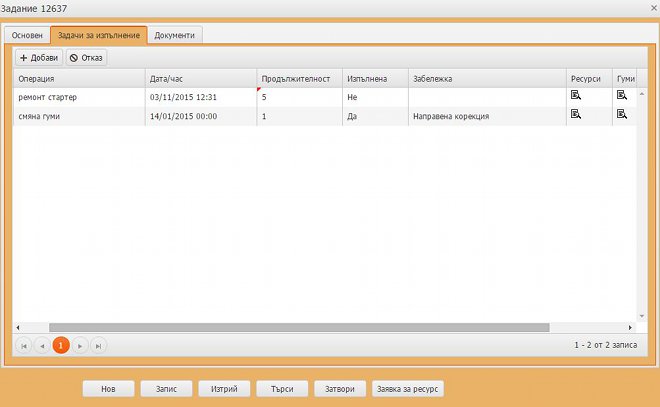Jump to last page of records
Viewport: 660px width, 407px height.
tap(98, 345)
